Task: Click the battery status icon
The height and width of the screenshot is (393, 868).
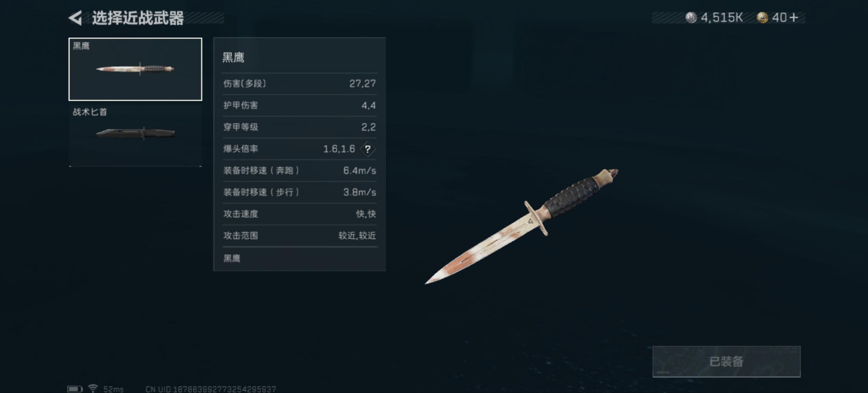Action: click(x=75, y=389)
